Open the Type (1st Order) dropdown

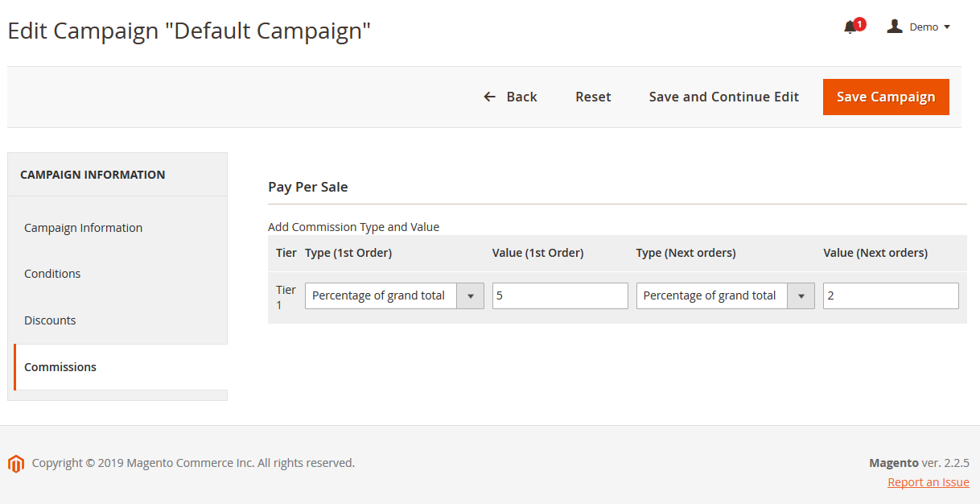[x=394, y=295]
